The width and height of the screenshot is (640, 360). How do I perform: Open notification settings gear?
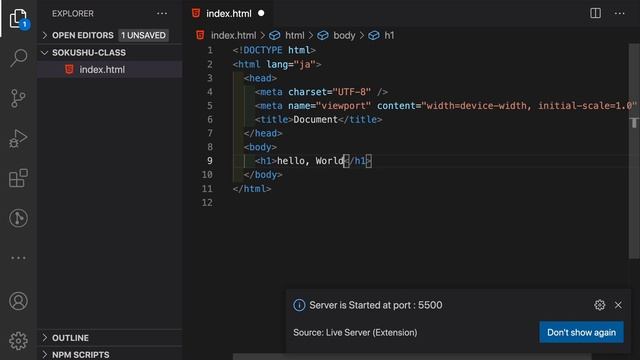pos(600,305)
